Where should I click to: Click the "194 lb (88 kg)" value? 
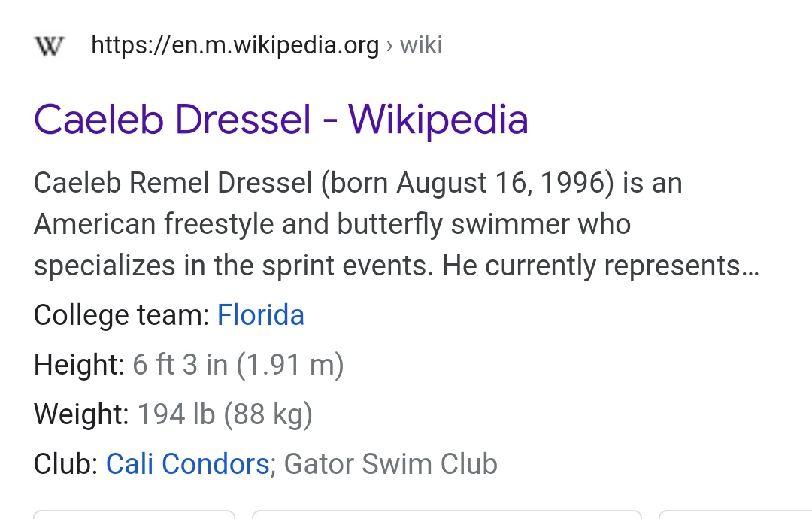click(225, 414)
